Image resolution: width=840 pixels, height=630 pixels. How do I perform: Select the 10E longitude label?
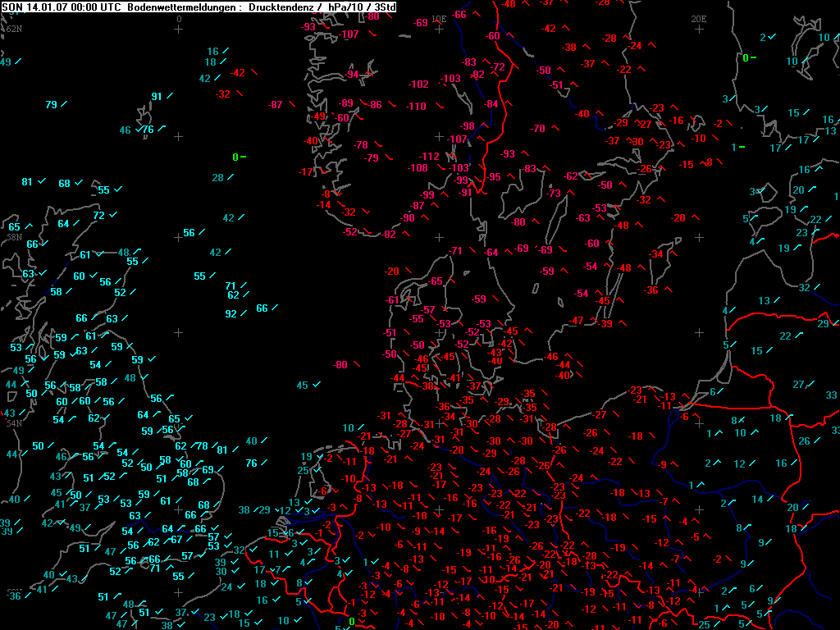439,18
